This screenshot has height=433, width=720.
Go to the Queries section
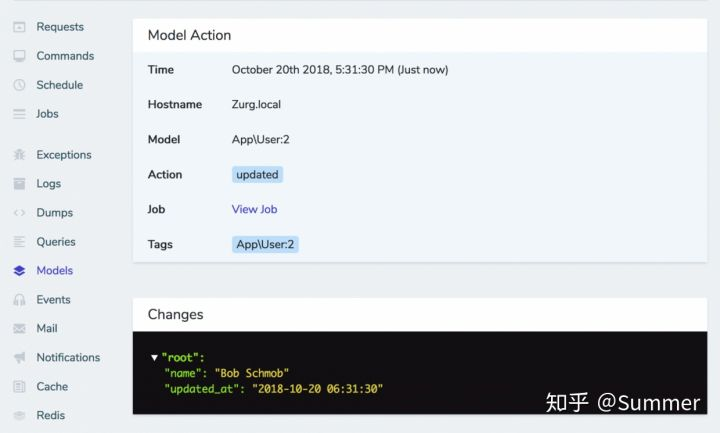(56, 242)
